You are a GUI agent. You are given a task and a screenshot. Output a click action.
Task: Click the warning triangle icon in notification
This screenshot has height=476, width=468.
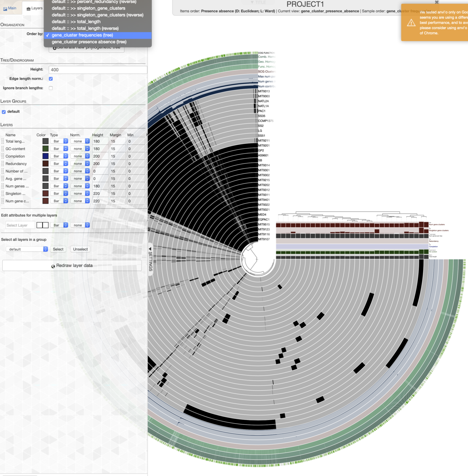click(411, 23)
